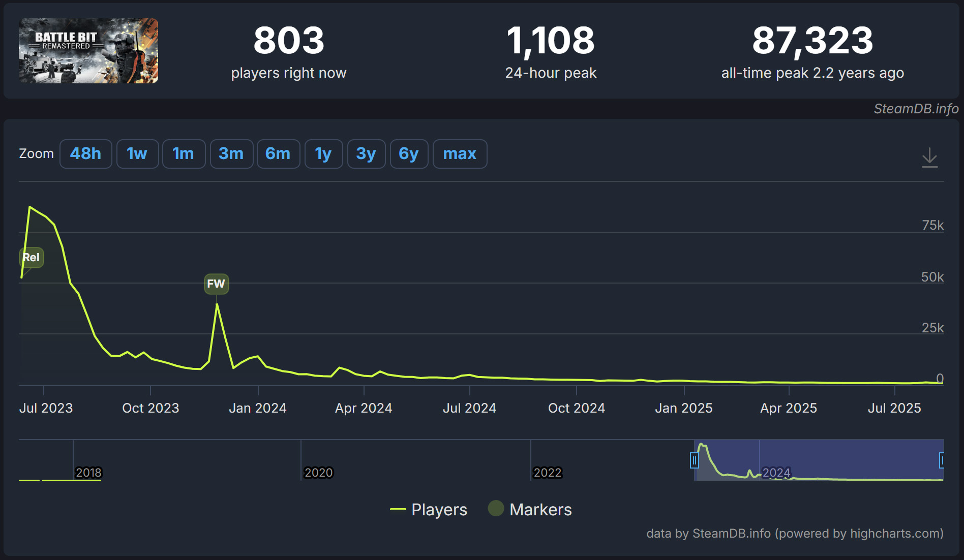Click the 50k y-axis label

point(932,277)
